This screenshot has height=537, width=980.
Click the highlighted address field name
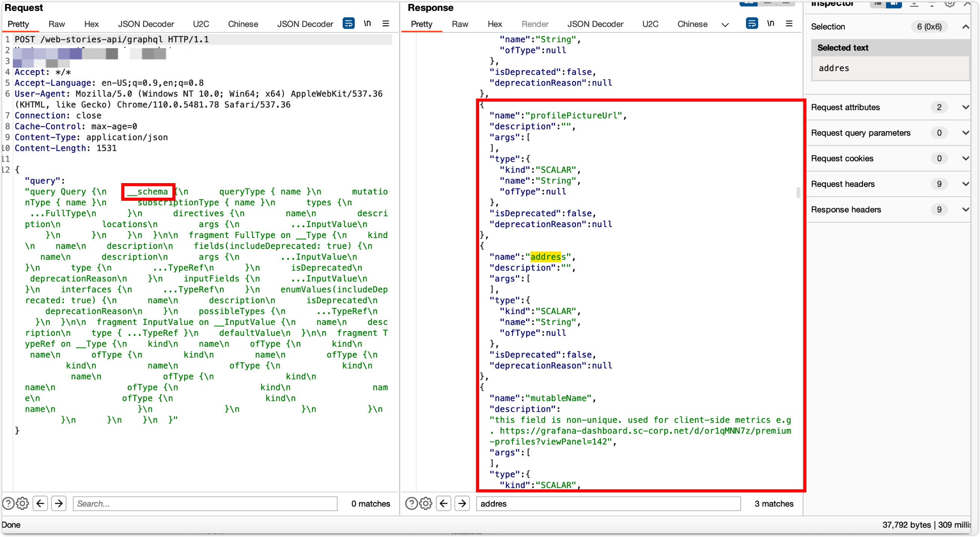point(548,257)
